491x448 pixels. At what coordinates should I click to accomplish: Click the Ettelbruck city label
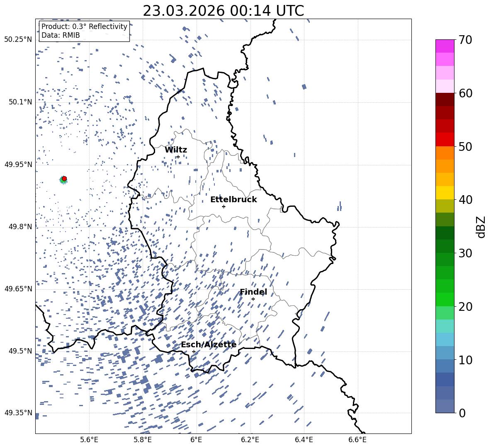tap(233, 200)
